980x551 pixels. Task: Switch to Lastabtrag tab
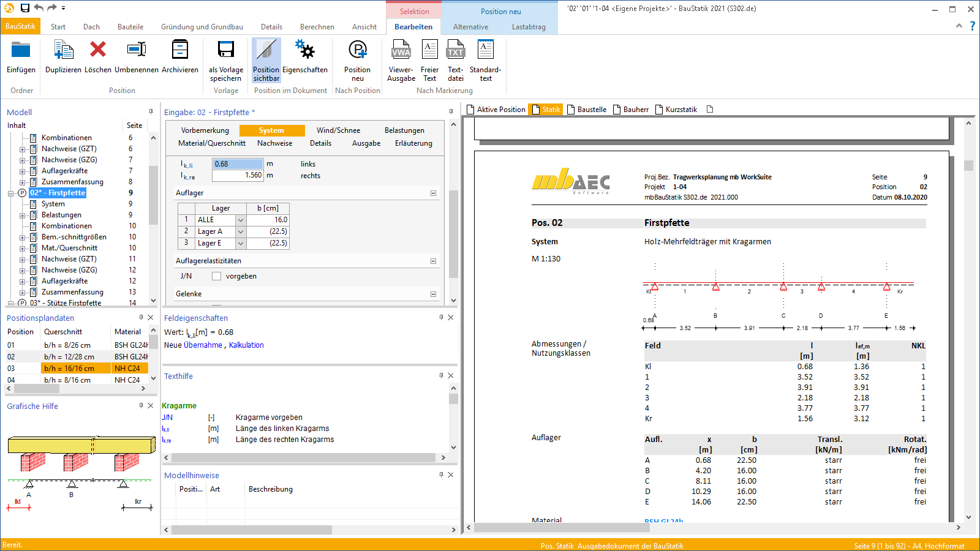529,27
